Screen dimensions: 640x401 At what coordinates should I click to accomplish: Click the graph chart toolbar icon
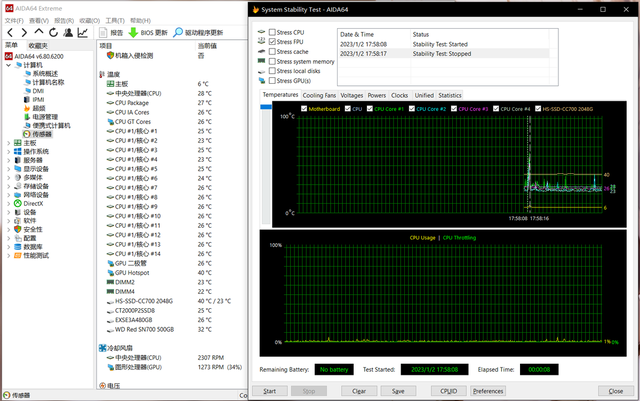[83, 33]
